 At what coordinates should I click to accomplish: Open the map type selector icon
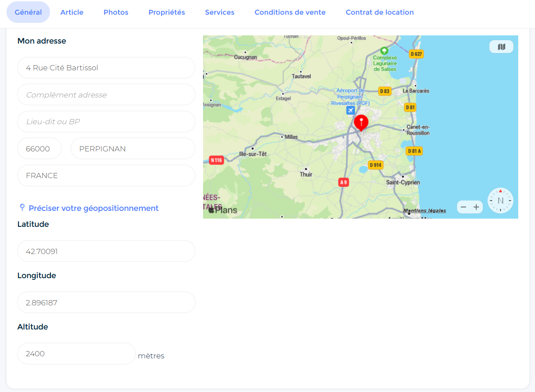(501, 47)
